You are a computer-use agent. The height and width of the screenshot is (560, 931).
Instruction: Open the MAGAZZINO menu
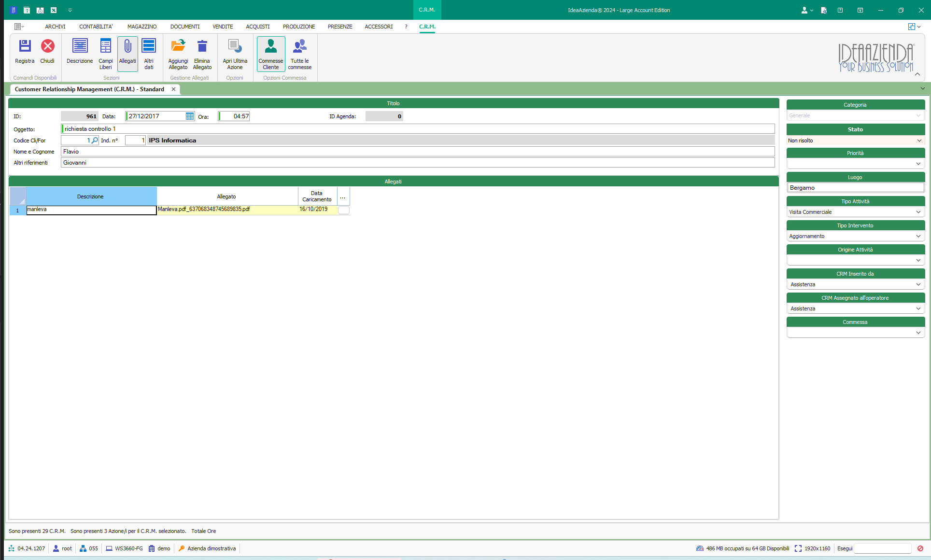(x=142, y=27)
